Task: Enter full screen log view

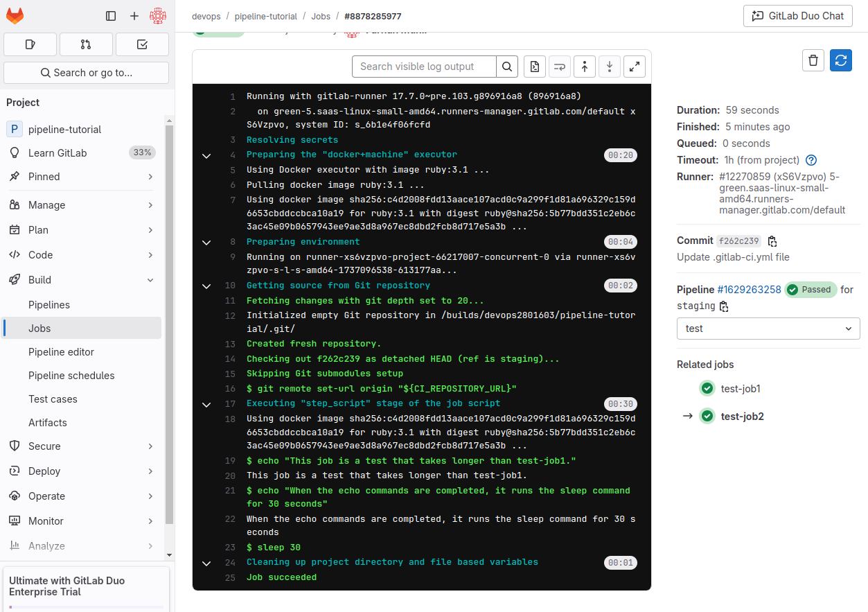Action: pos(635,67)
